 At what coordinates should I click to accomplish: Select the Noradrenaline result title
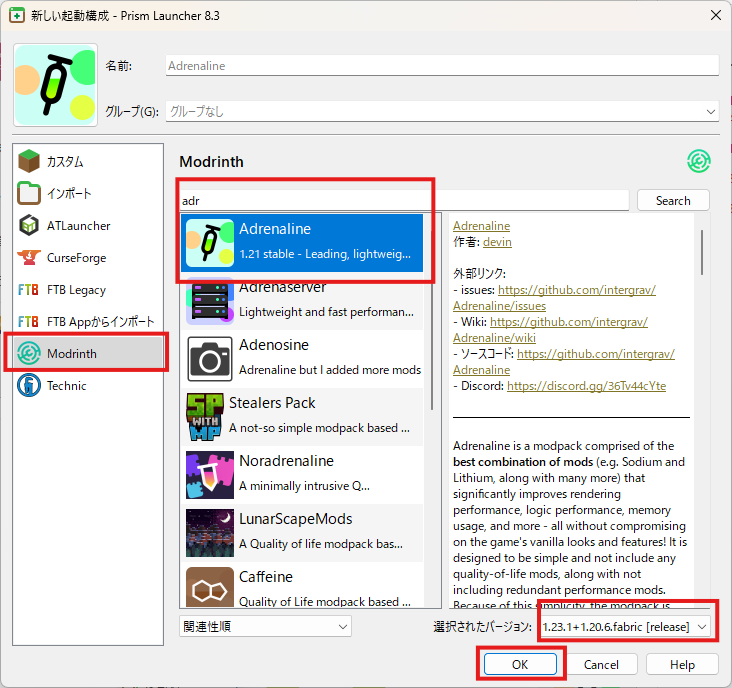coord(286,461)
